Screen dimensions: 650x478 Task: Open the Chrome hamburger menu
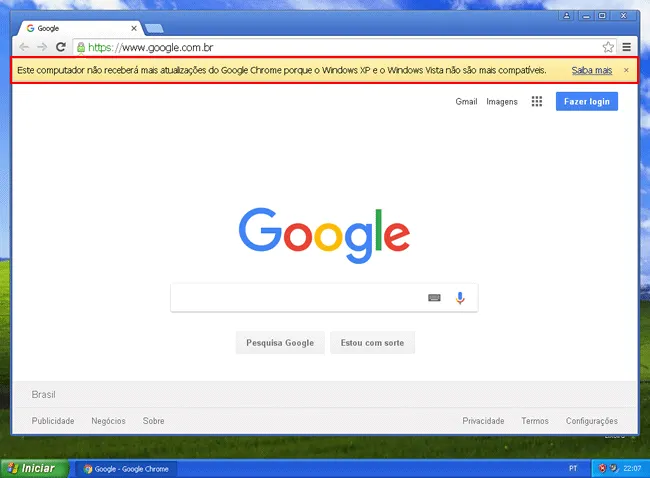(x=626, y=47)
